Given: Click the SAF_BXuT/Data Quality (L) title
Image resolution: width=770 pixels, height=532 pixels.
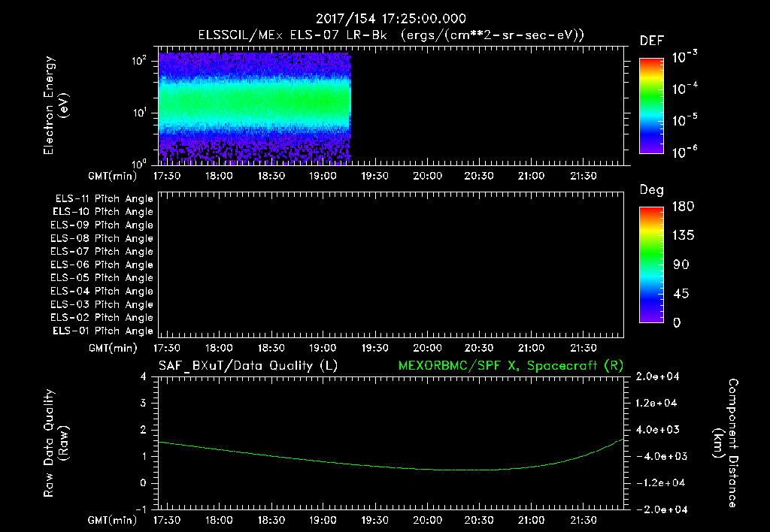Looking at the screenshot, I should tap(248, 366).
